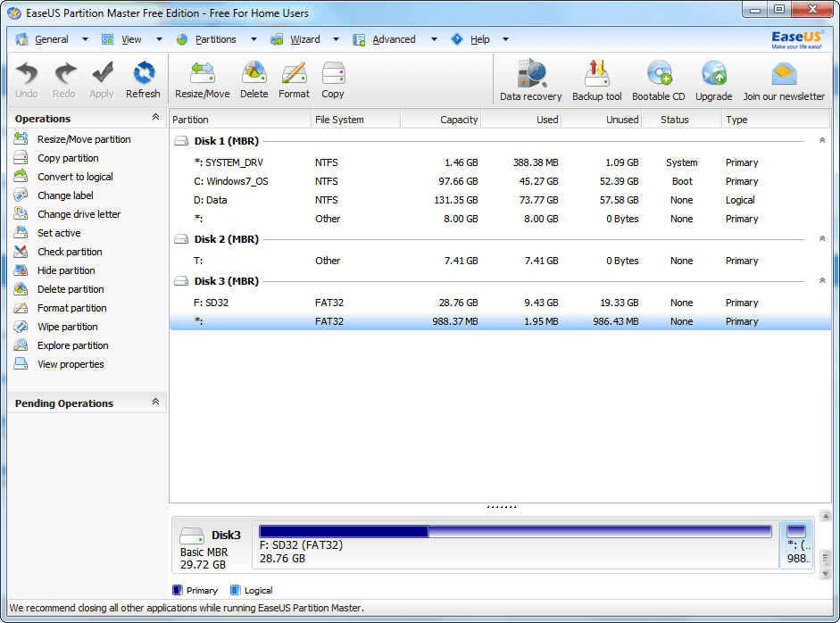Screen dimensions: 840x623
Task: Click the Resize/Move partition sidebar icon
Action: point(21,138)
